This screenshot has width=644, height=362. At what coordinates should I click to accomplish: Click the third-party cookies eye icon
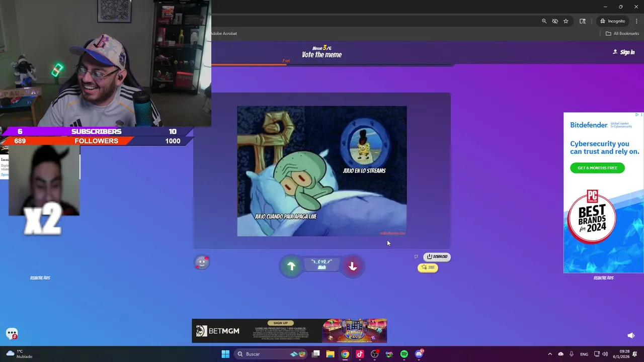(x=555, y=21)
